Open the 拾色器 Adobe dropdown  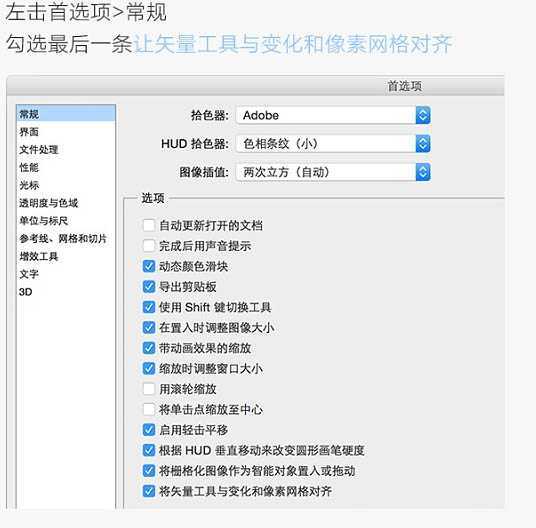(x=333, y=115)
